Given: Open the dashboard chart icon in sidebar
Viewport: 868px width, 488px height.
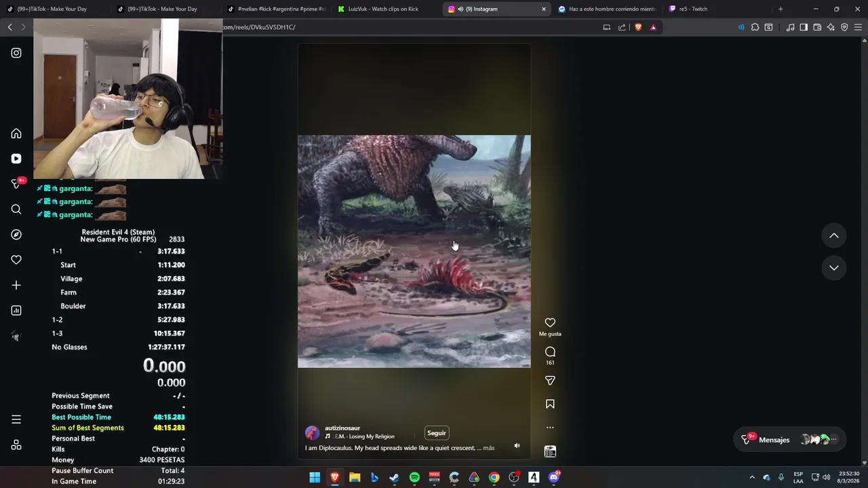Looking at the screenshot, I should point(16,310).
